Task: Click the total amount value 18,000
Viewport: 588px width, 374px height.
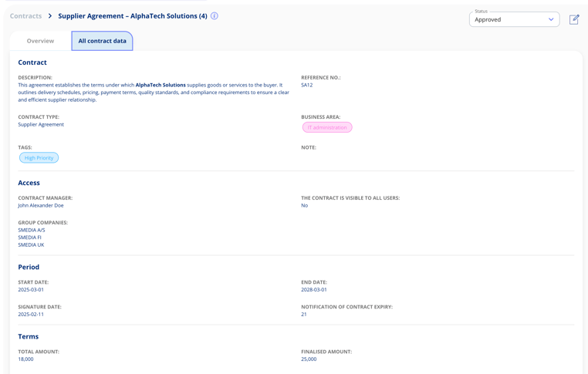Action: click(25, 359)
